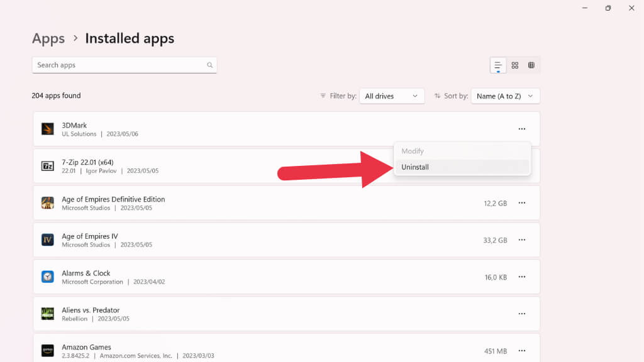Open more options for Age of Empires IV
The image size is (644, 362).
coord(521,239)
